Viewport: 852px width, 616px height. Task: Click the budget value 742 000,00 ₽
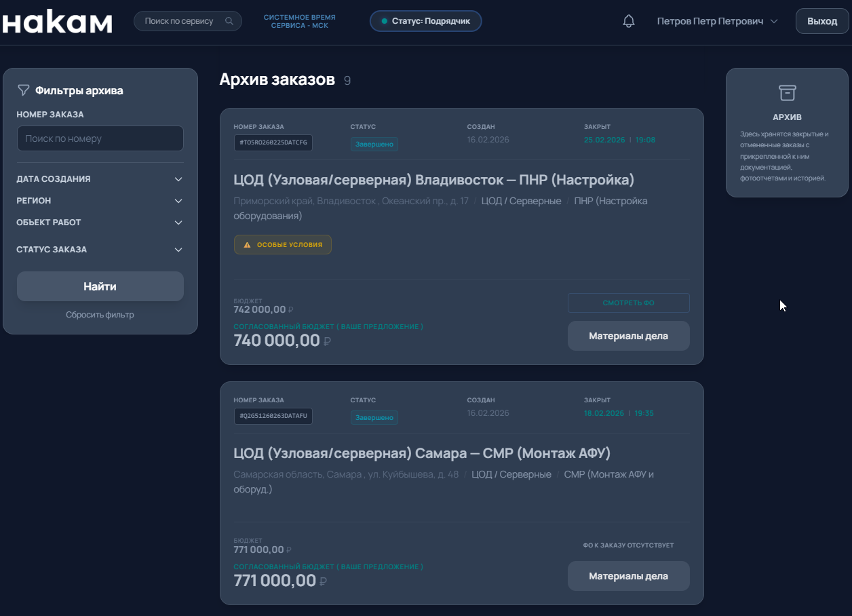(x=263, y=309)
